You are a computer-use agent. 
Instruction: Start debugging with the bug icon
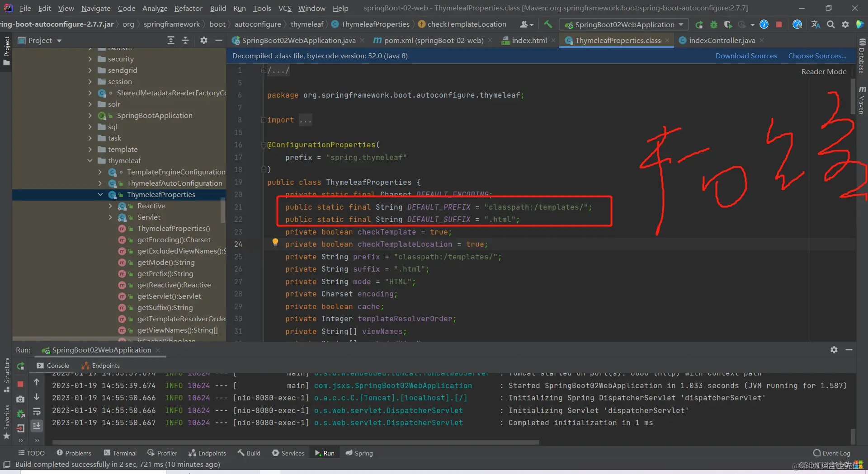(x=714, y=24)
